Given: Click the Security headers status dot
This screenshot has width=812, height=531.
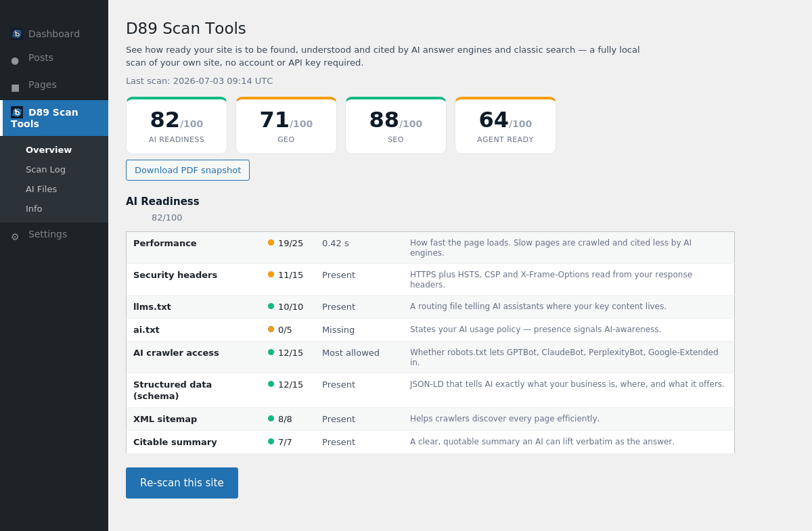Looking at the screenshot, I should click(271, 275).
